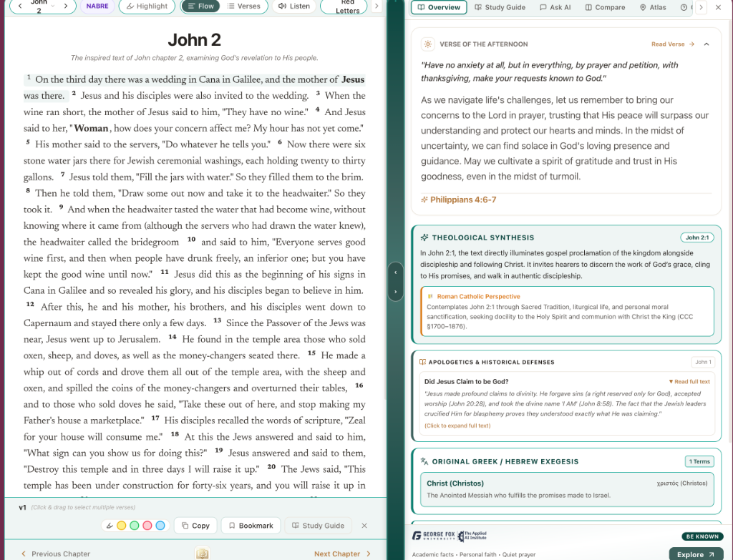Select the highlighter pen icon in verse toolbar
Screen dimensions: 733x560
(110, 526)
